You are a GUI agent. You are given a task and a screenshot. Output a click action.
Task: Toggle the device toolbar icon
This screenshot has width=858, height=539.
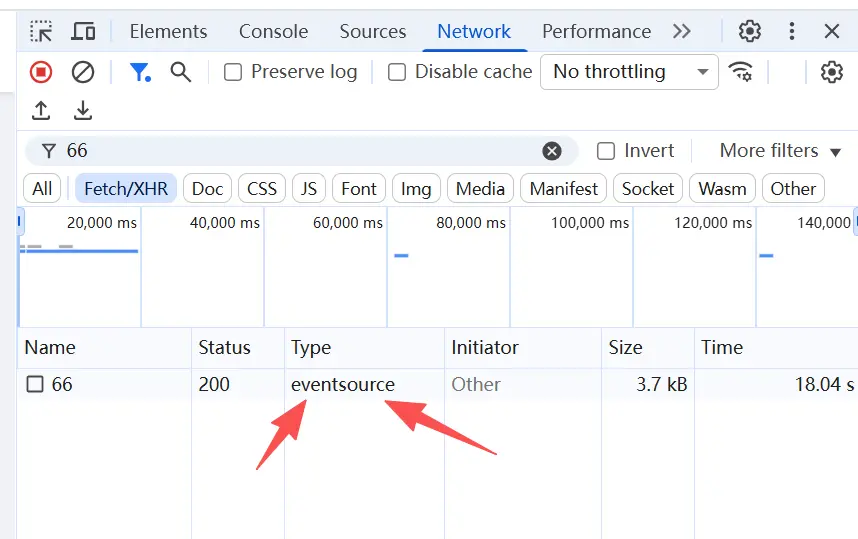83,31
